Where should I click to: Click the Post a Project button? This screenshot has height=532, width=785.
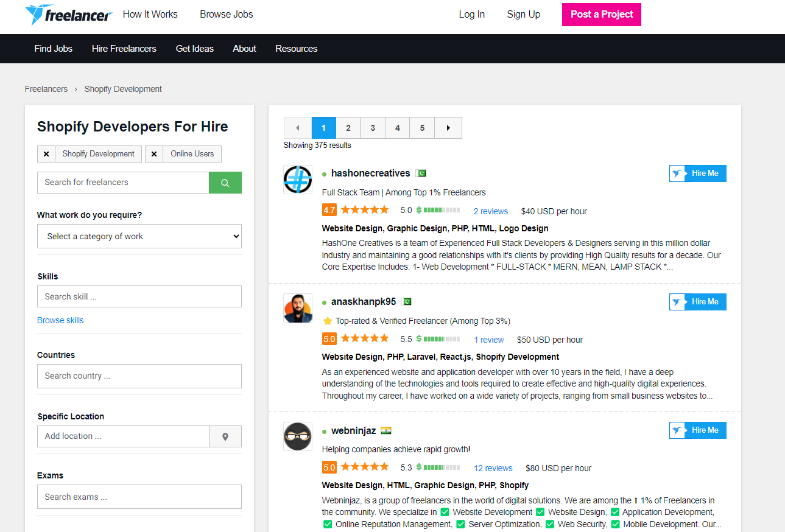(x=601, y=15)
